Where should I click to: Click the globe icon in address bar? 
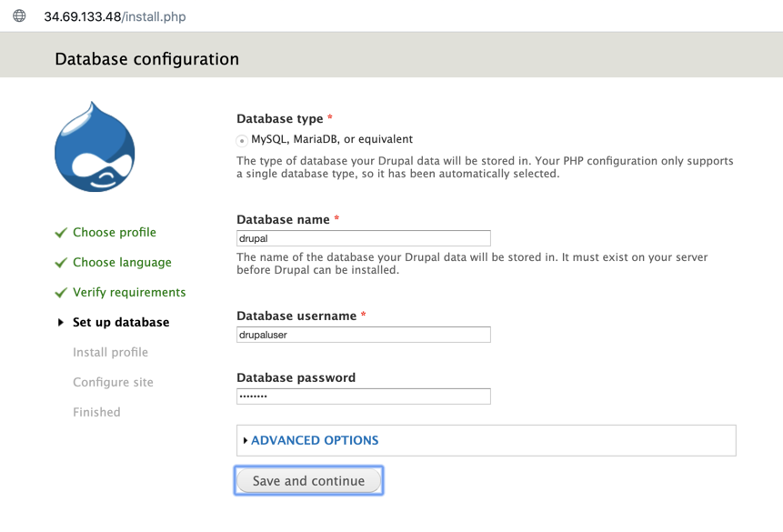pos(19,15)
